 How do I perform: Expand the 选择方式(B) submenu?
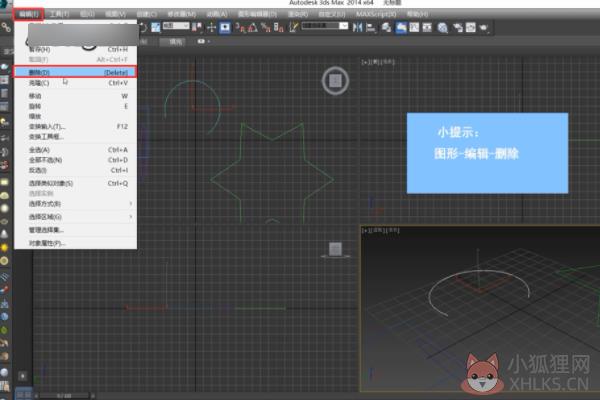[75, 204]
